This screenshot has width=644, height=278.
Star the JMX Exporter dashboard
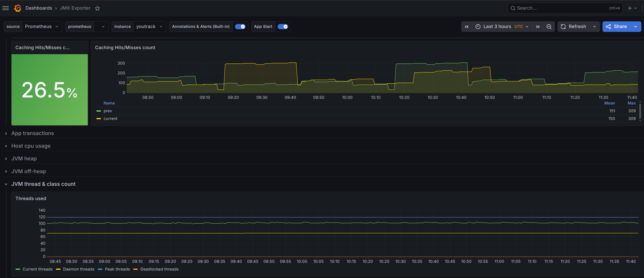pyautogui.click(x=97, y=8)
